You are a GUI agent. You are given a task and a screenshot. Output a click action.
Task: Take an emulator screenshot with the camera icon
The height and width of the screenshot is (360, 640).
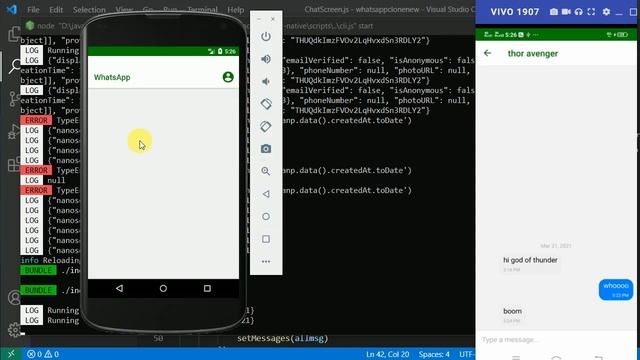coord(266,149)
